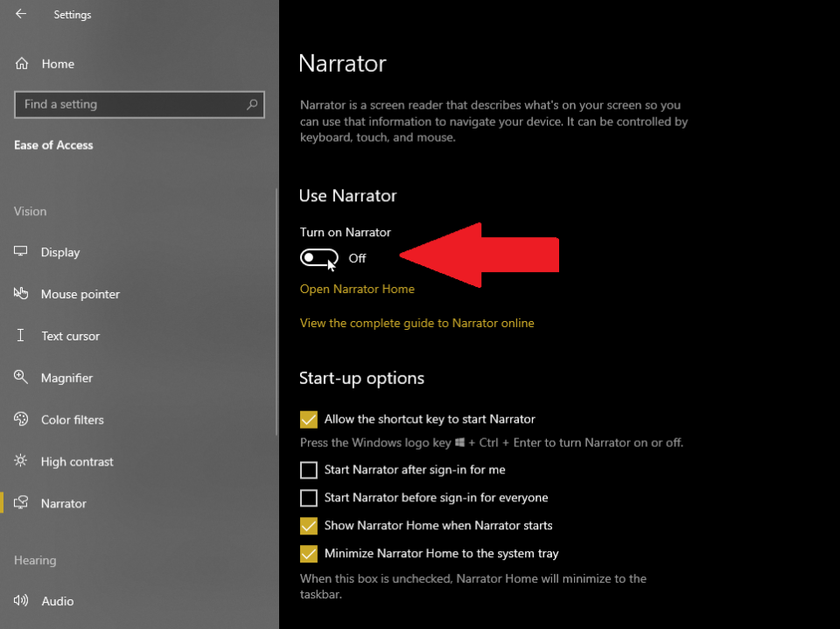Open the complete guide to Narrator online

tap(416, 323)
